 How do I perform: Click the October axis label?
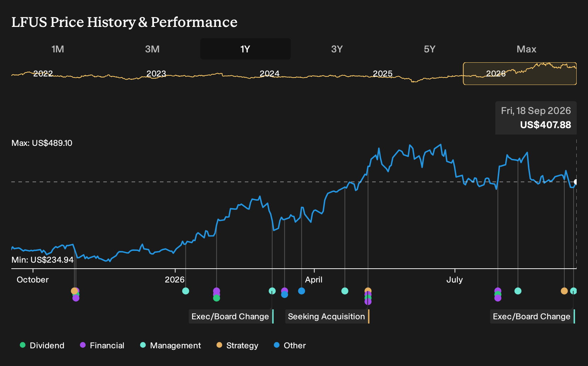(33, 280)
